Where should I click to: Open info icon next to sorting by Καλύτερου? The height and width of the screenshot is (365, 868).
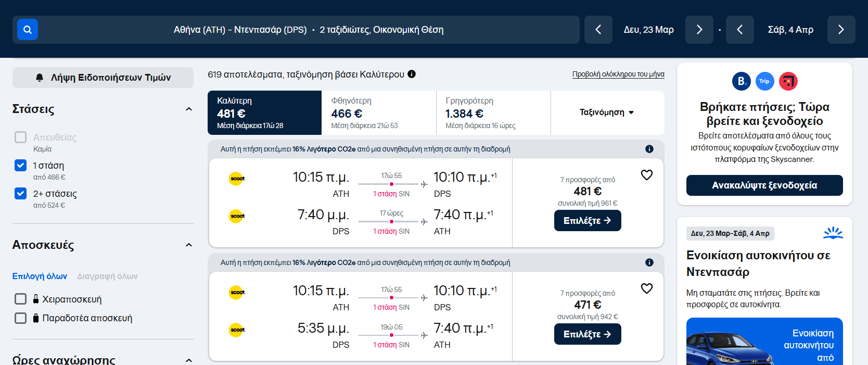[x=412, y=74]
